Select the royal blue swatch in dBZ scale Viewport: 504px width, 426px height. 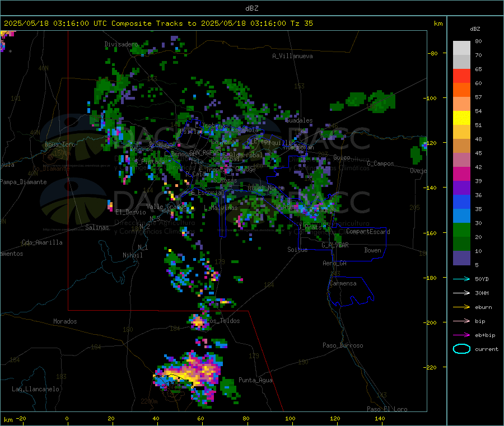[x=461, y=202]
